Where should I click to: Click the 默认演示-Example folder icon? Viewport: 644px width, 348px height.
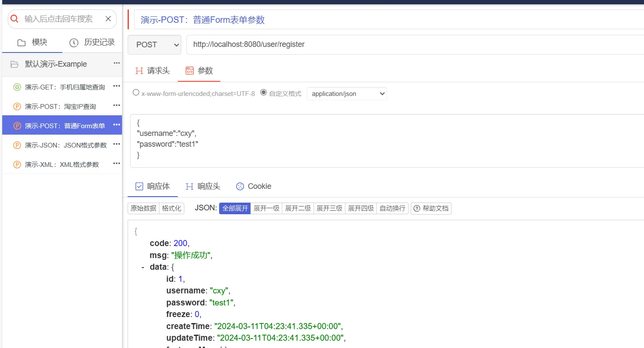coord(15,64)
